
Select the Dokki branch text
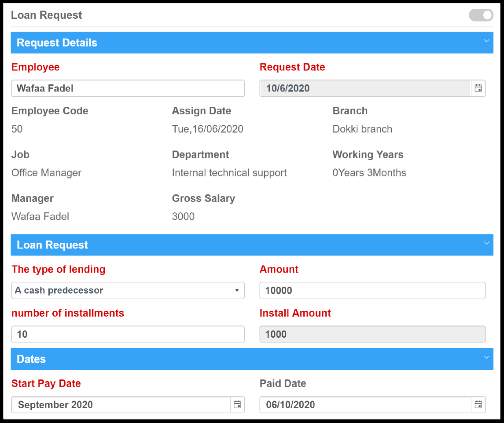(362, 129)
